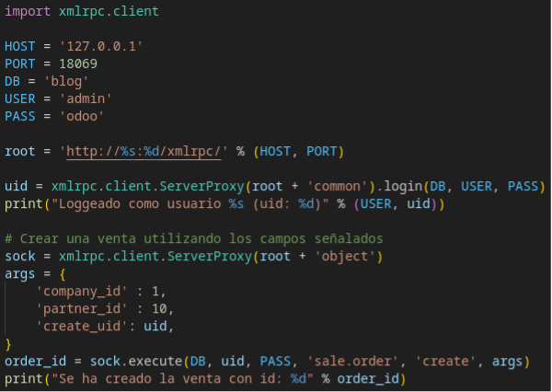Click the opening brace after 'args ='
The width and height of the screenshot is (552, 392).
click(63, 274)
